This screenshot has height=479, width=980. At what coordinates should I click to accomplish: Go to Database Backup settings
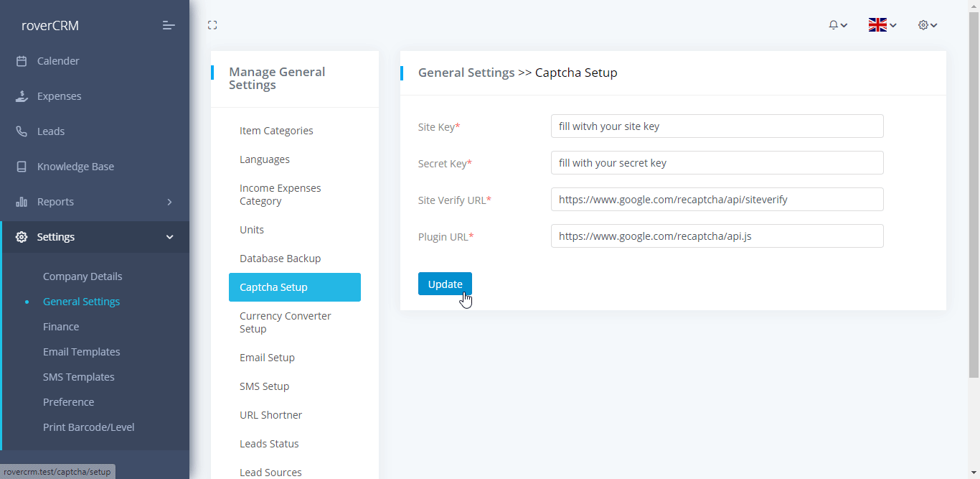coord(280,259)
